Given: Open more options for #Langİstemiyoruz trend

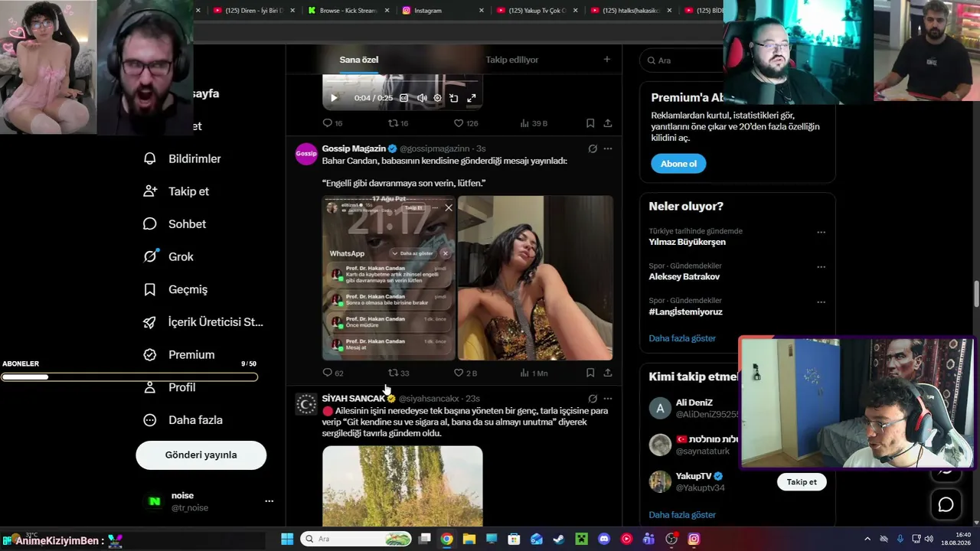Looking at the screenshot, I should [821, 302].
